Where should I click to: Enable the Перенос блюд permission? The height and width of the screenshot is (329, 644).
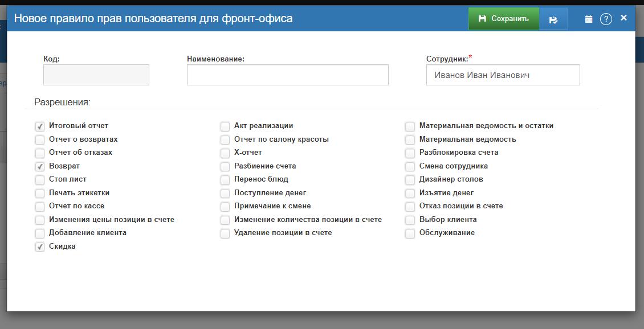pos(225,179)
